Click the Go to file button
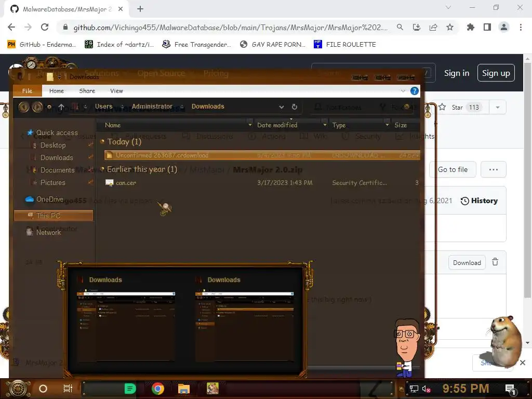The height and width of the screenshot is (399, 532). pos(453,170)
